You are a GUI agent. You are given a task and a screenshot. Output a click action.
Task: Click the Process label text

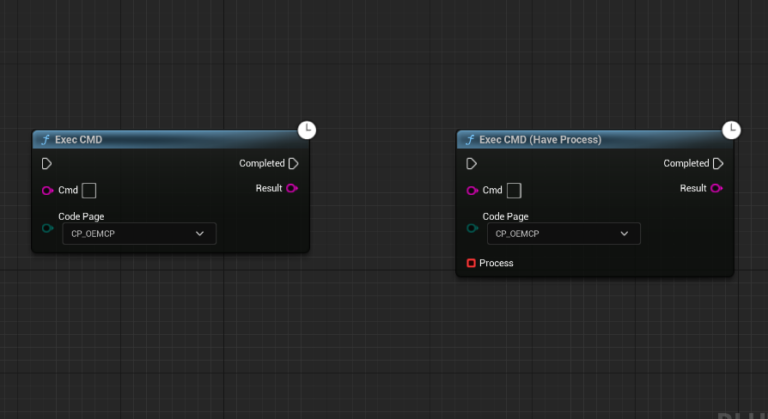coord(496,263)
